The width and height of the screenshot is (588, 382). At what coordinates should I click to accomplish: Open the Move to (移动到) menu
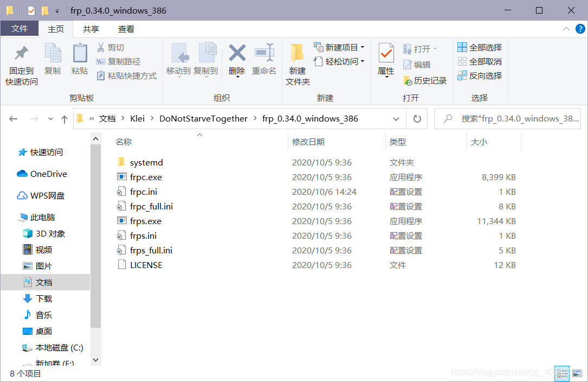point(178,60)
